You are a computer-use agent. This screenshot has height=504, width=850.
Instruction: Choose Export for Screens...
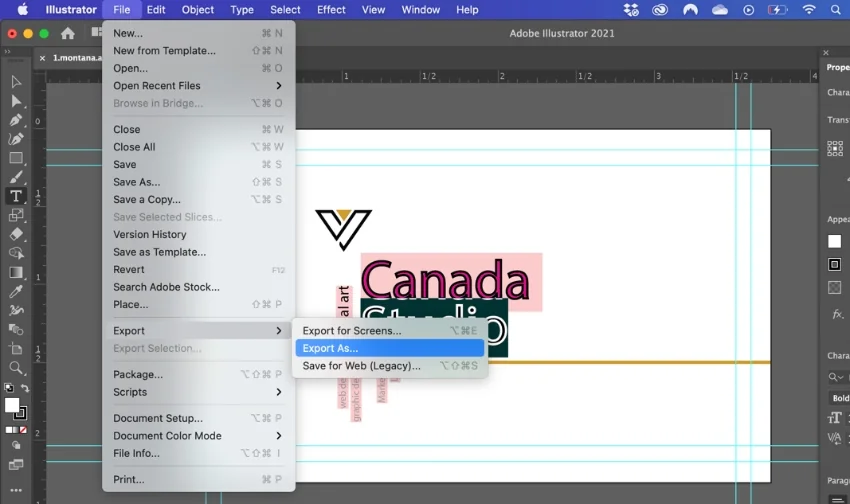(390, 331)
